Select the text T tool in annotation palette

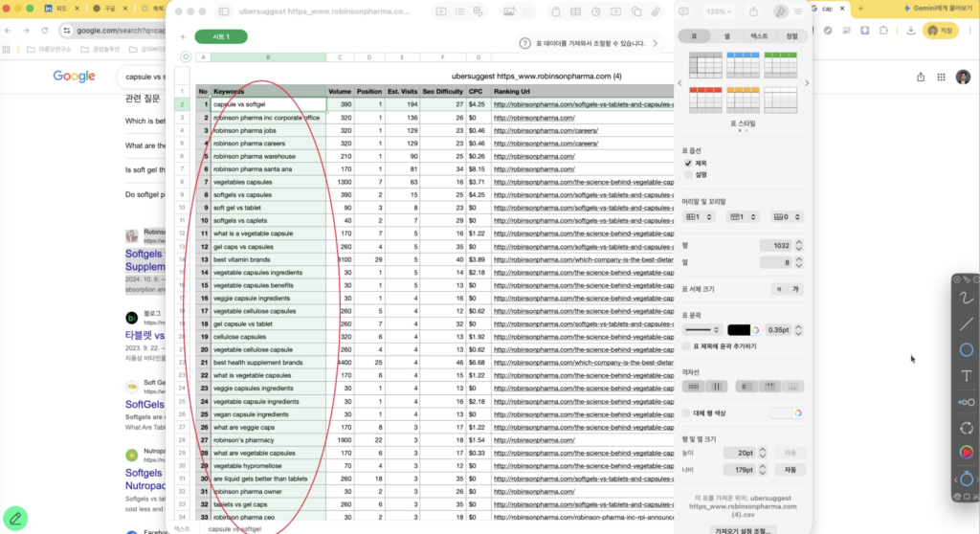pyautogui.click(x=967, y=376)
